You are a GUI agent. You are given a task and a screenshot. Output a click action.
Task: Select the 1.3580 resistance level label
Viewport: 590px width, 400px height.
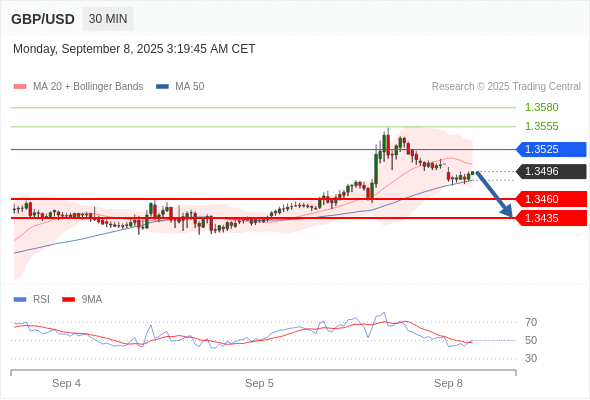coord(541,108)
